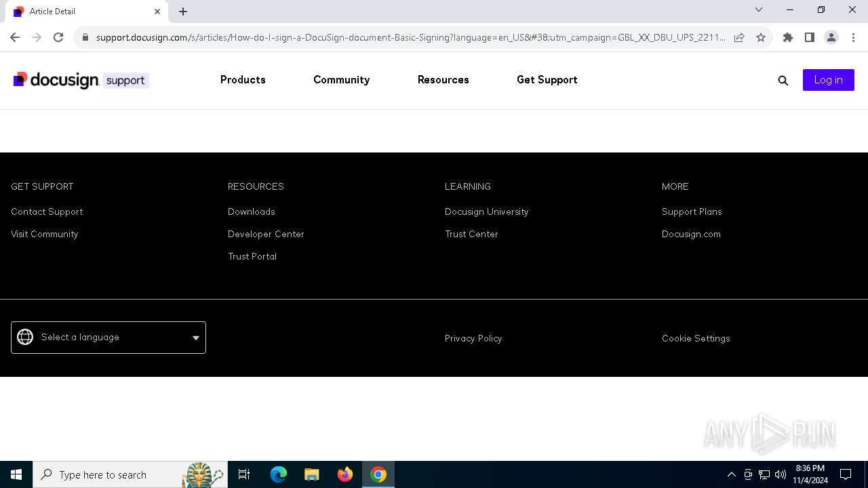Image resolution: width=868 pixels, height=488 pixels.
Task: Open the site search magnifier icon
Action: click(783, 81)
